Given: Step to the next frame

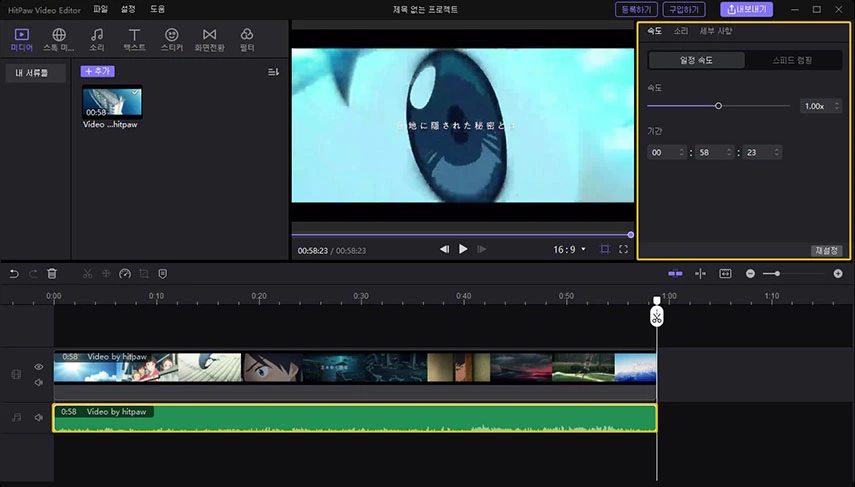Looking at the screenshot, I should (x=481, y=249).
